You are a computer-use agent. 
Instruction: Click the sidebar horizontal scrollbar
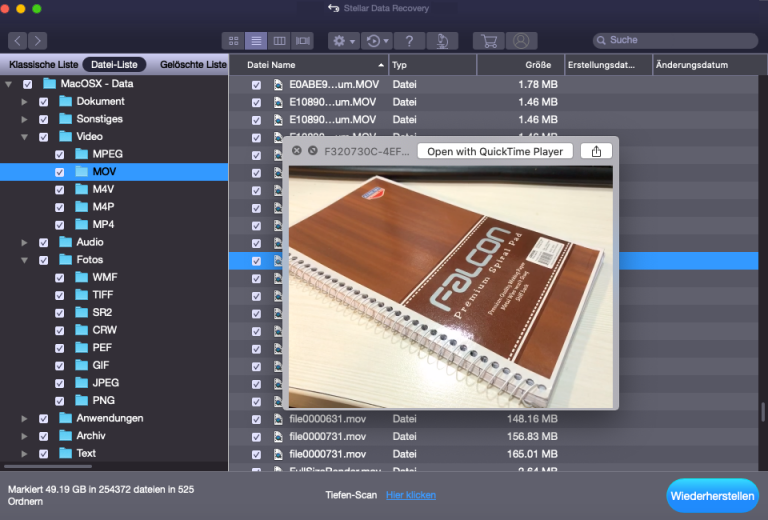(x=48, y=466)
